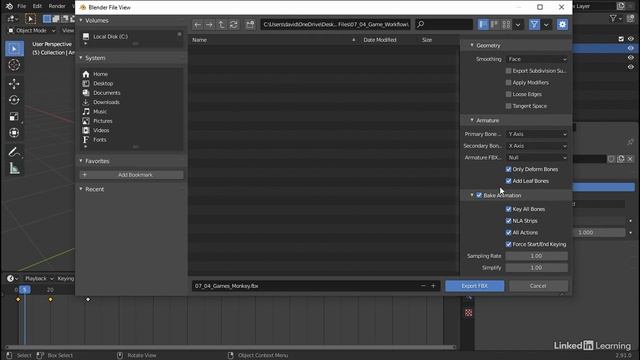The height and width of the screenshot is (360, 640).
Task: Select the Select Box tool
Action: coord(14,49)
